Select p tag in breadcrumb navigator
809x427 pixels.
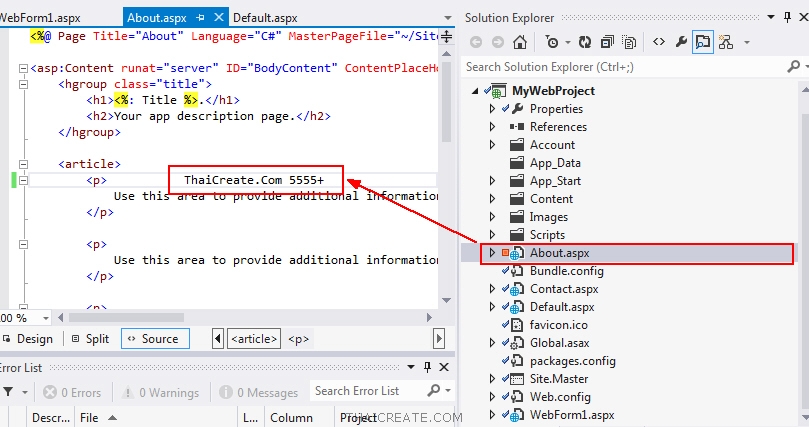pyautogui.click(x=298, y=339)
